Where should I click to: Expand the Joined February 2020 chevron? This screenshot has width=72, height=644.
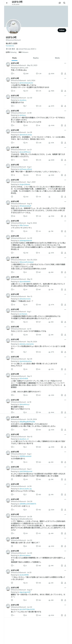[x=36, y=49]
